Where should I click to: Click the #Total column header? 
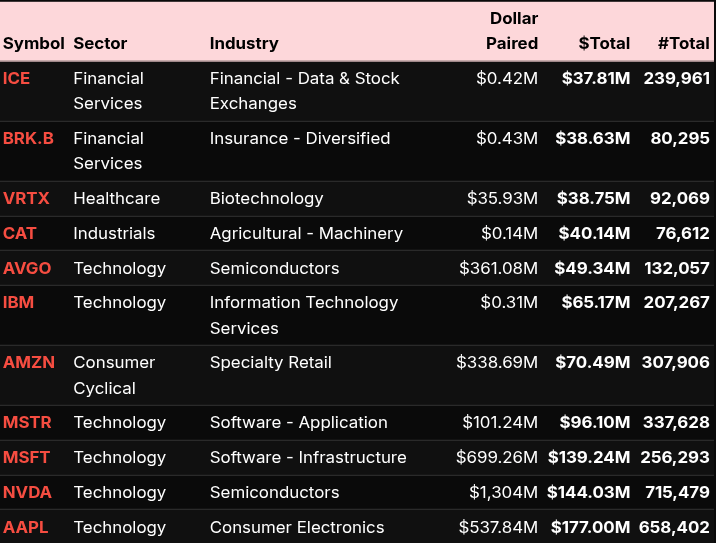click(x=683, y=43)
